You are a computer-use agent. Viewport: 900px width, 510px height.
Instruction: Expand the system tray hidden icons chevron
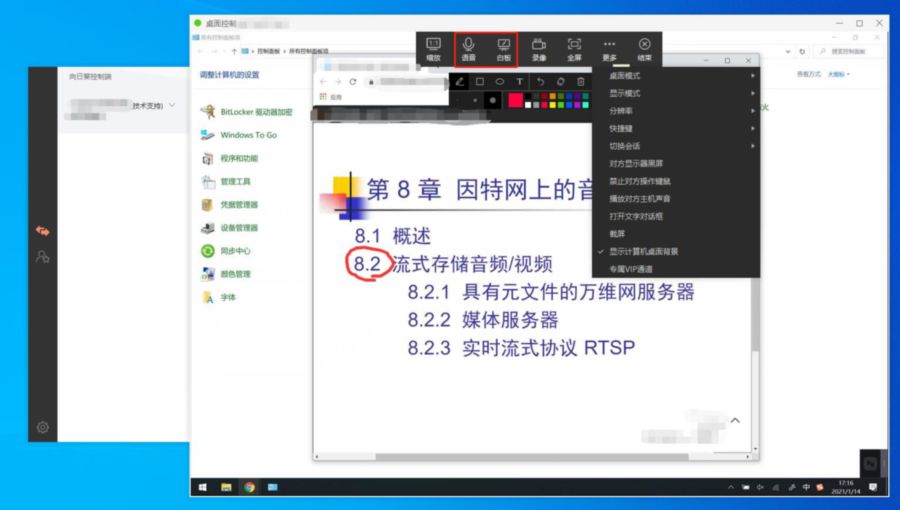(x=731, y=487)
